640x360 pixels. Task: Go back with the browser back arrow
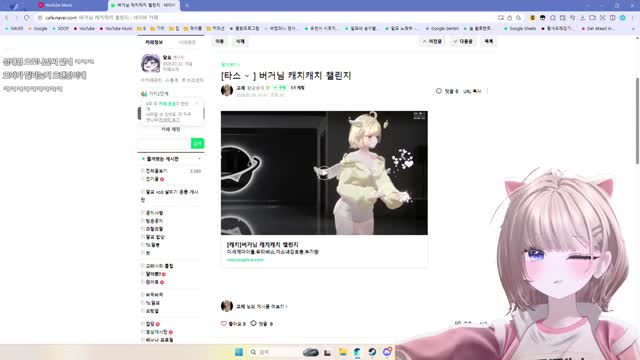pos(7,18)
